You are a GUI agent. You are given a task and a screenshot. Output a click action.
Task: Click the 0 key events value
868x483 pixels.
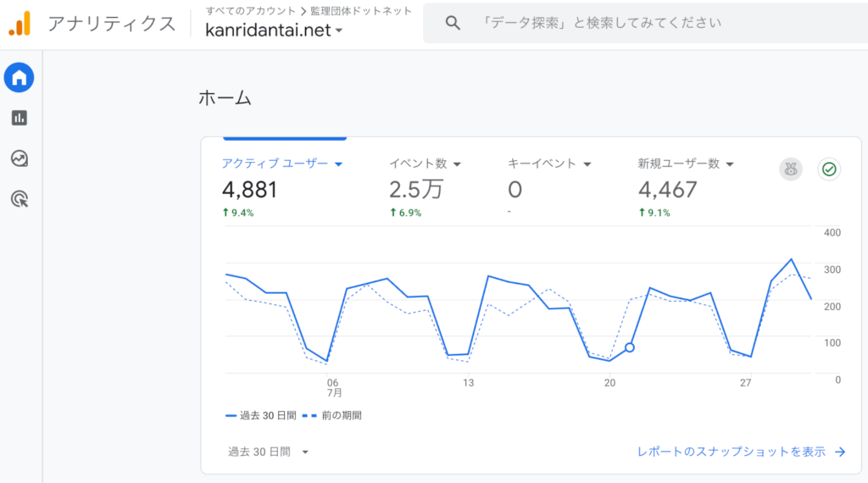click(515, 190)
